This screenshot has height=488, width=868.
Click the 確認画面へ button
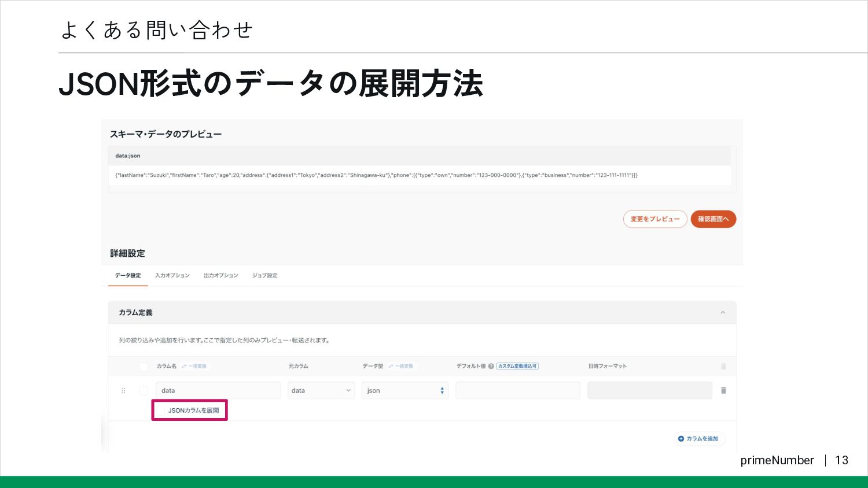click(713, 219)
